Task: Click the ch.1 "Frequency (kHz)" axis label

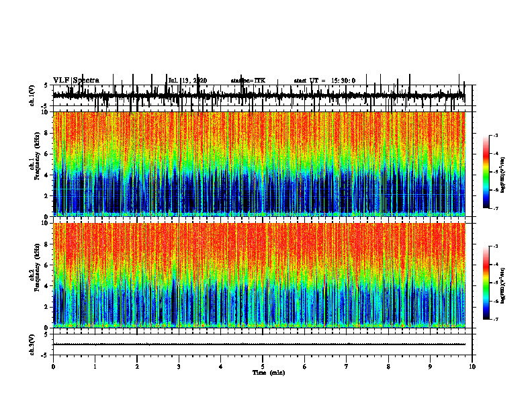Action: [x=37, y=154]
